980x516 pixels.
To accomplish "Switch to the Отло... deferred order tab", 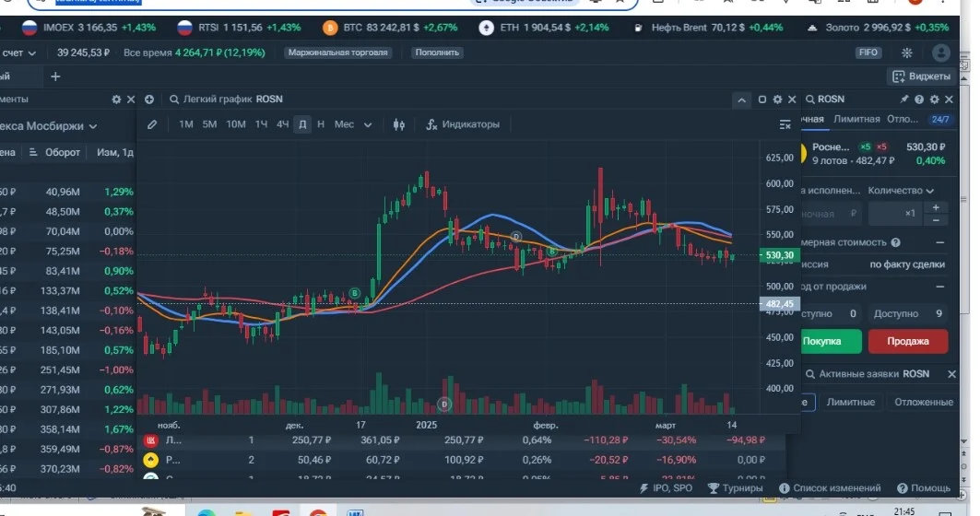I will click(903, 119).
